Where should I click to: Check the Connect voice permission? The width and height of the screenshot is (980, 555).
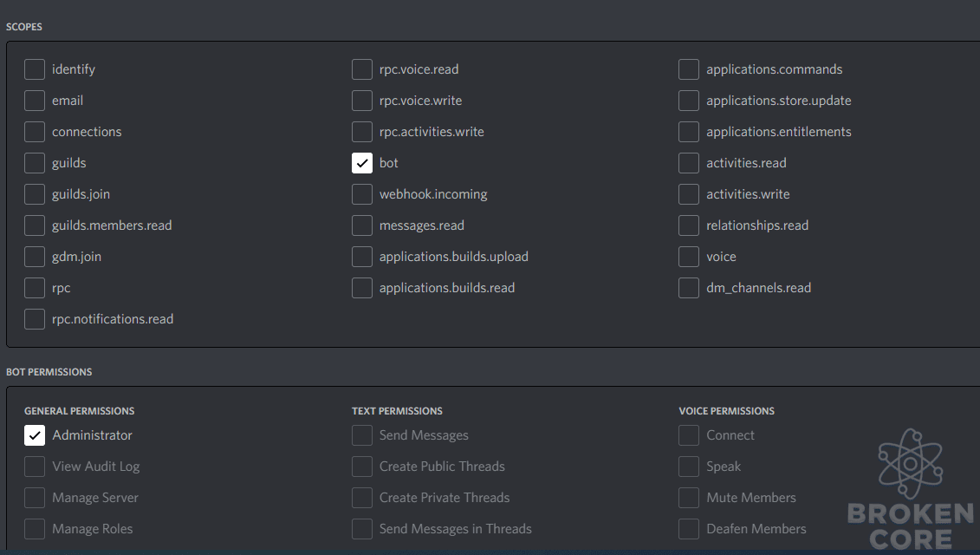689,435
